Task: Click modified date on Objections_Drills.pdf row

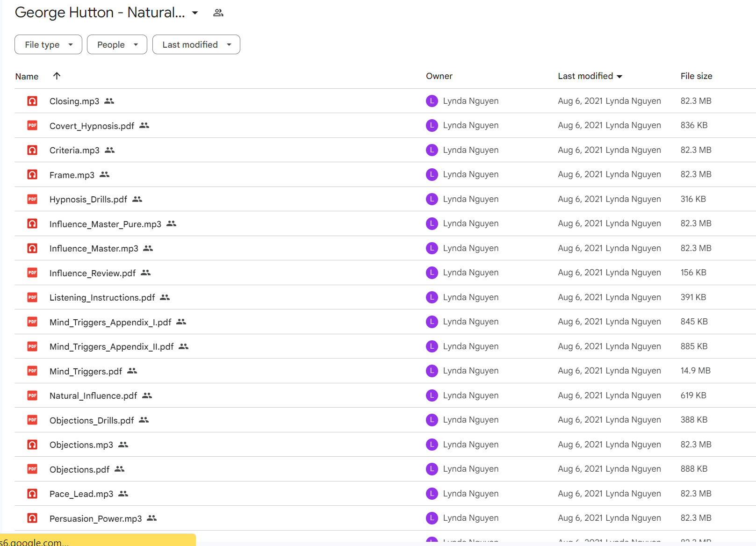Action: click(609, 420)
